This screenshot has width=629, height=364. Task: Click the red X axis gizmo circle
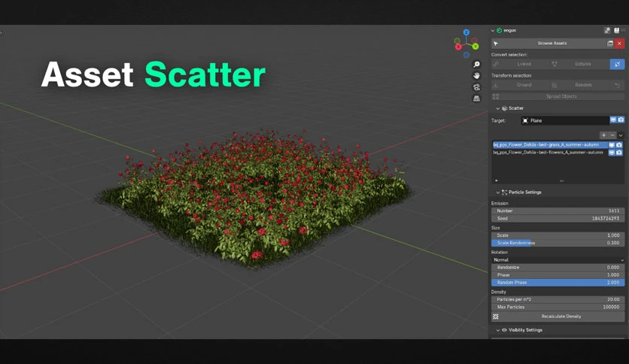pyautogui.click(x=458, y=47)
